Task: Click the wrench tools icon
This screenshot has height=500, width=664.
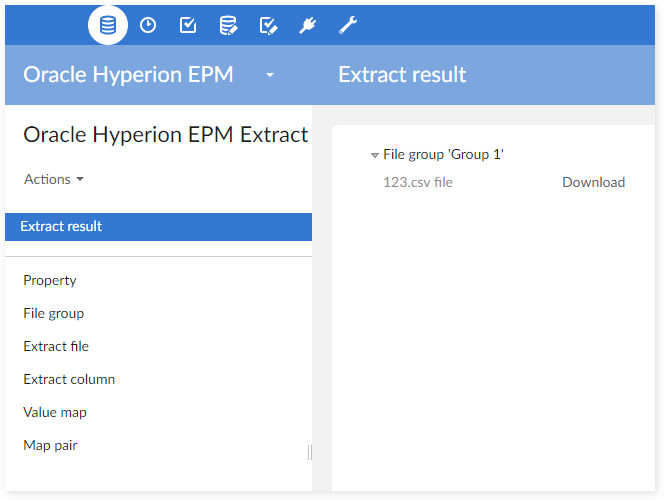Action: coord(348,25)
